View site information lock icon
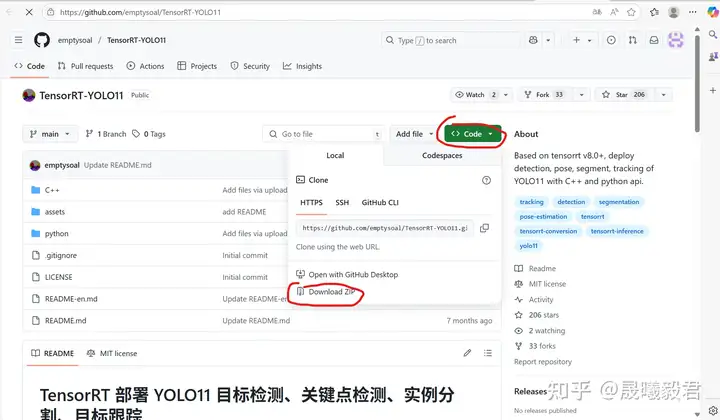The image size is (720, 420). click(51, 12)
